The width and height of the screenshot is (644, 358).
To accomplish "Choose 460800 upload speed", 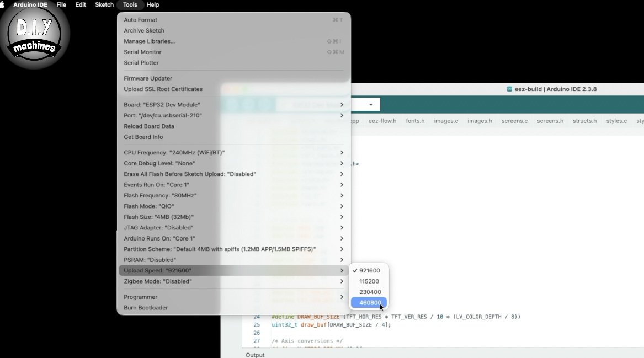I will pos(369,303).
